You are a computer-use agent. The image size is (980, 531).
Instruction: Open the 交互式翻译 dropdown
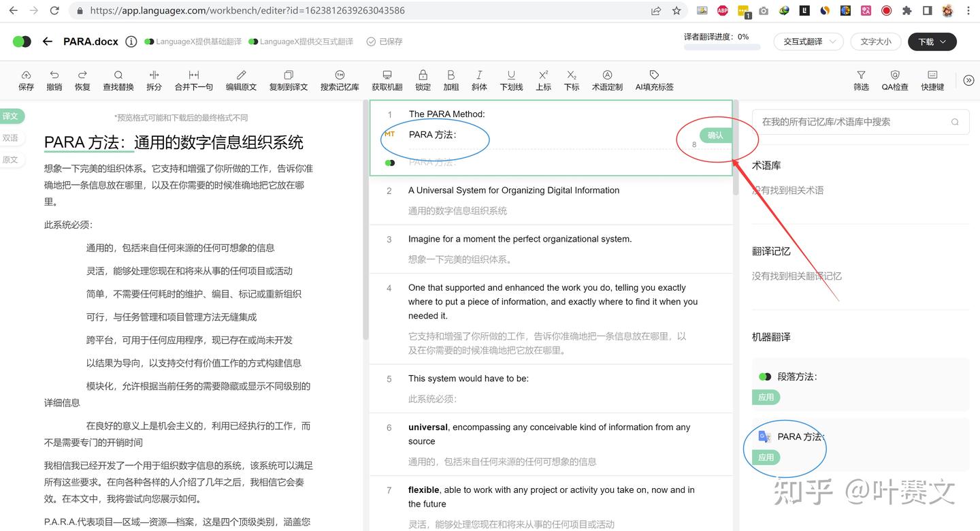coord(808,42)
